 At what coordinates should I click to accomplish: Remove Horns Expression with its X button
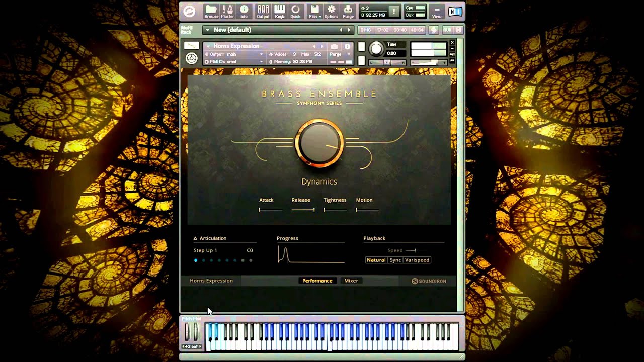452,43
